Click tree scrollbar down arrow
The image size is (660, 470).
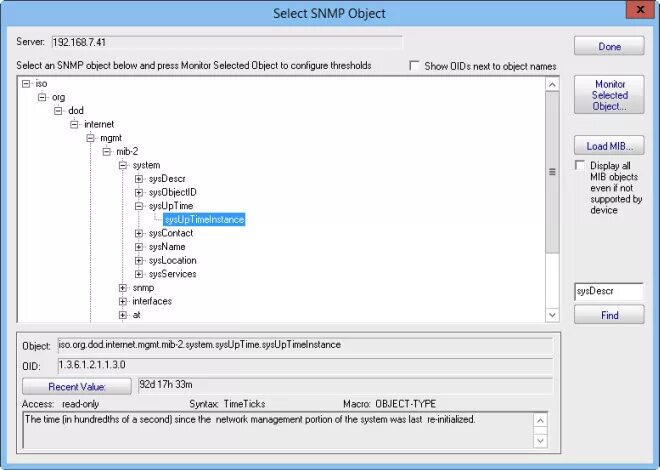click(x=552, y=315)
